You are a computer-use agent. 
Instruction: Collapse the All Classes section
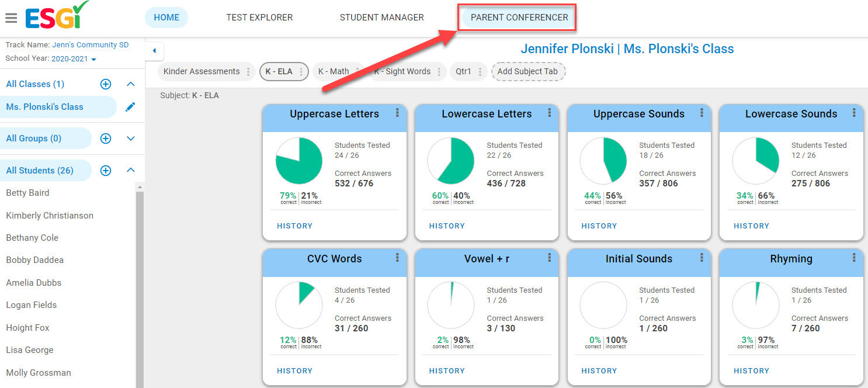[131, 84]
